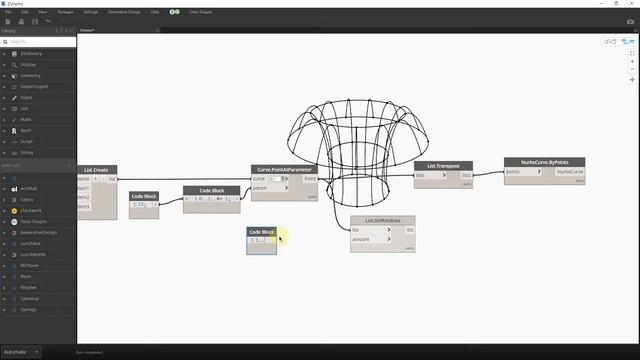Screen dimensions: 640x360
Task: Open the Automatic run mode dropdown
Action: click(20, 352)
